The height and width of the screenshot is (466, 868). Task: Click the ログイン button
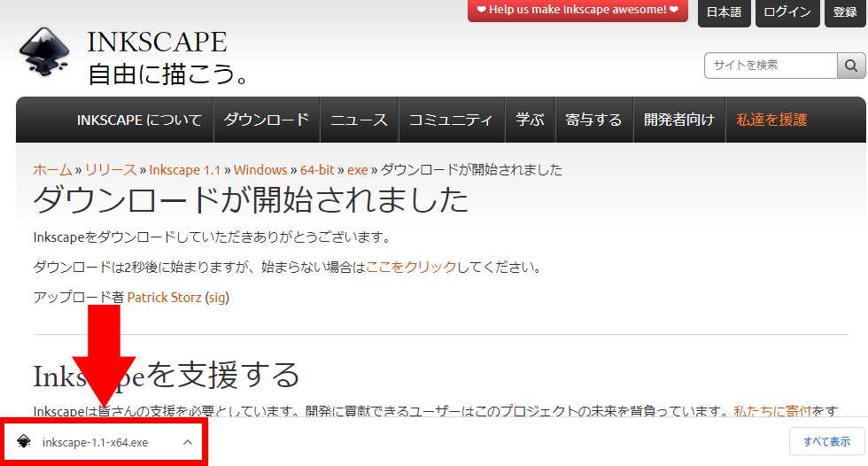coord(787,12)
